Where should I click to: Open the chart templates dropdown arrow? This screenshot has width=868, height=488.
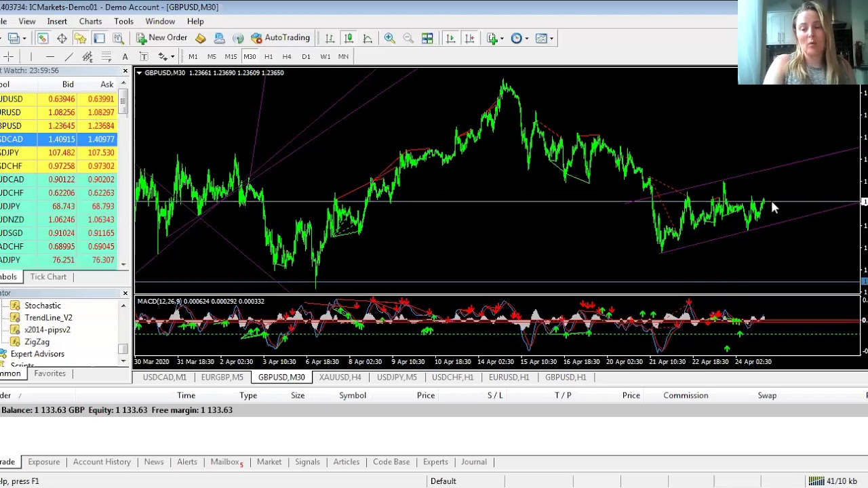552,38
